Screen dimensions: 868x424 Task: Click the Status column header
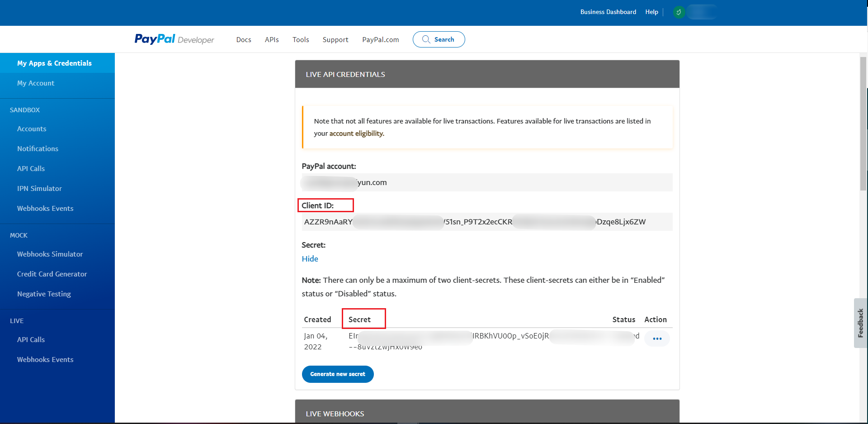point(623,319)
